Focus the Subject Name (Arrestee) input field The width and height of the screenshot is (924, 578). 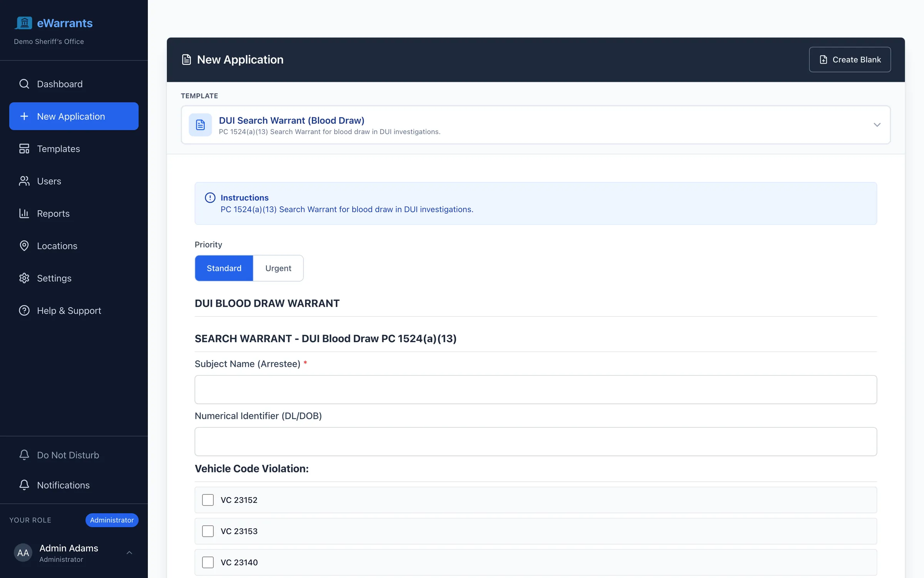[x=536, y=390]
